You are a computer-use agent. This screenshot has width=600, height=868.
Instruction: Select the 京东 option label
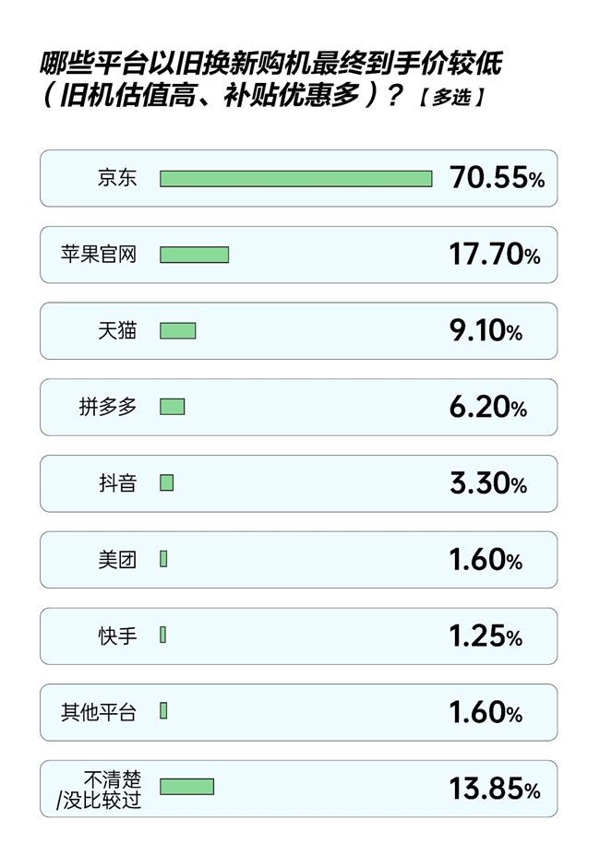117,178
